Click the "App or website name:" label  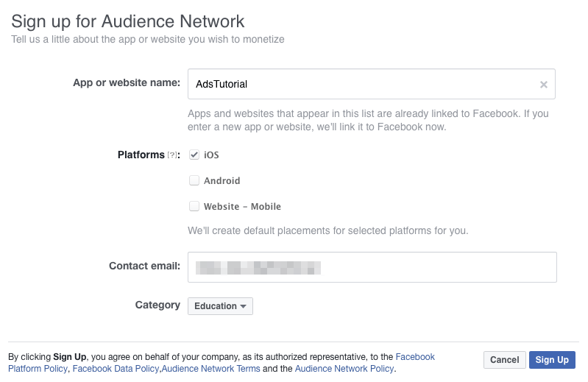pyautogui.click(x=127, y=82)
